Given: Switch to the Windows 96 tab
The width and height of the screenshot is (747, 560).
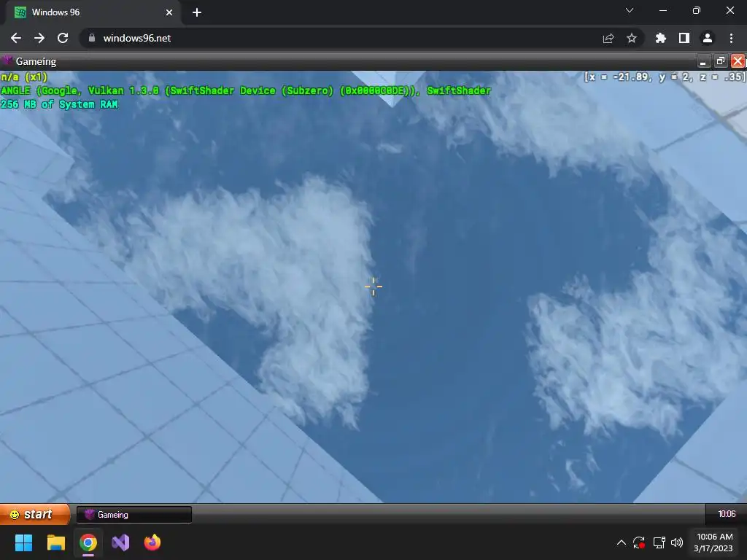Looking at the screenshot, I should pyautogui.click(x=93, y=12).
